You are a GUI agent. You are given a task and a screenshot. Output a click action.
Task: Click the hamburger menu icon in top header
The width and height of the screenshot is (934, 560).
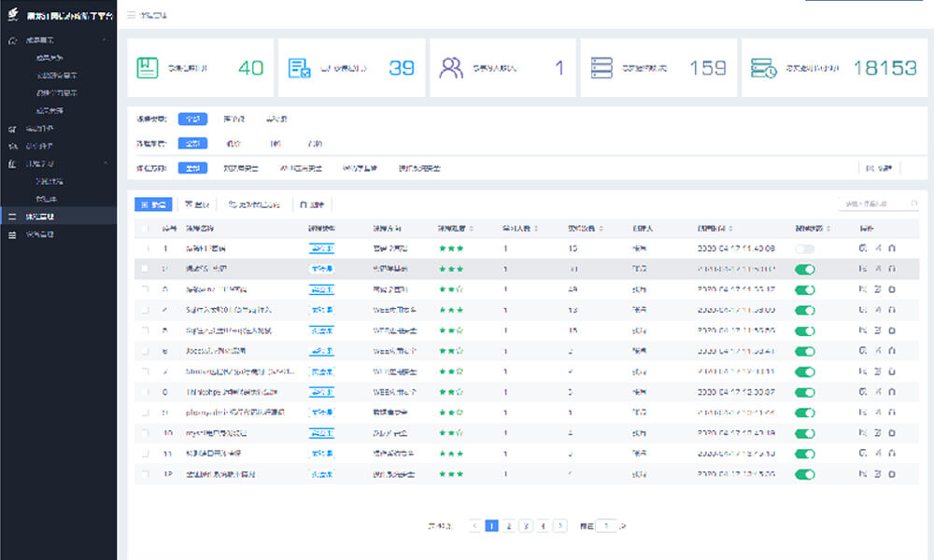(132, 15)
